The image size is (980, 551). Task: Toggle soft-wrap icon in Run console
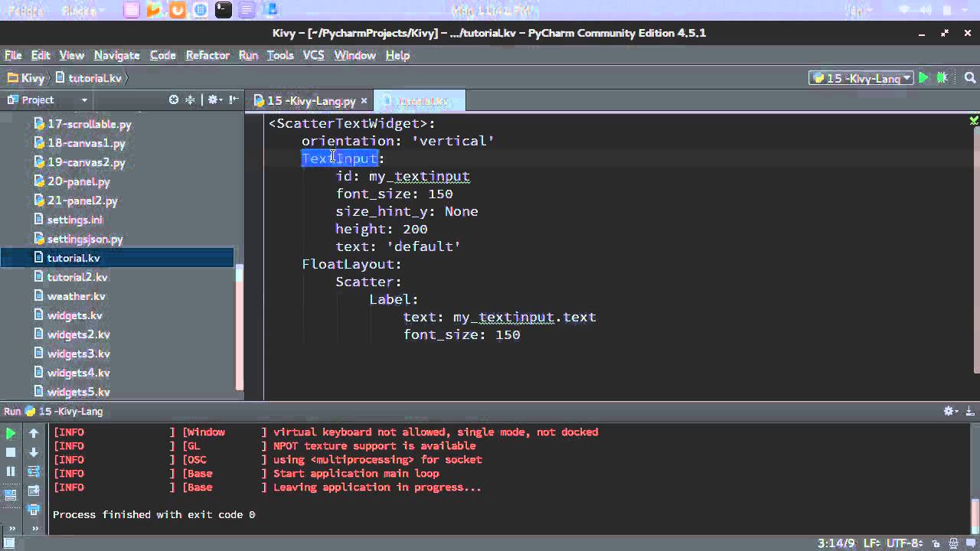pos(34,471)
